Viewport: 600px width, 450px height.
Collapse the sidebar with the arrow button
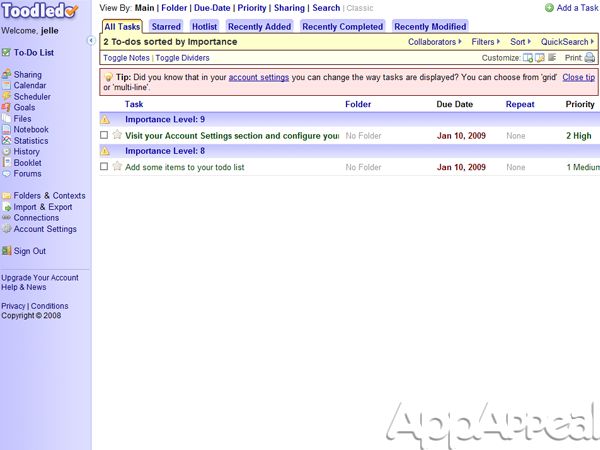point(91,40)
